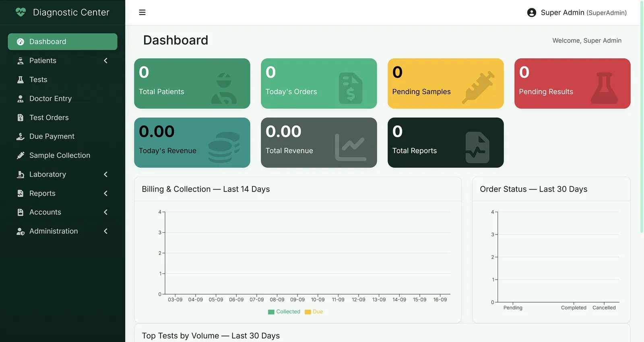The width and height of the screenshot is (644, 342).
Task: Select Sample Collection label in sidebar
Action: click(60, 155)
